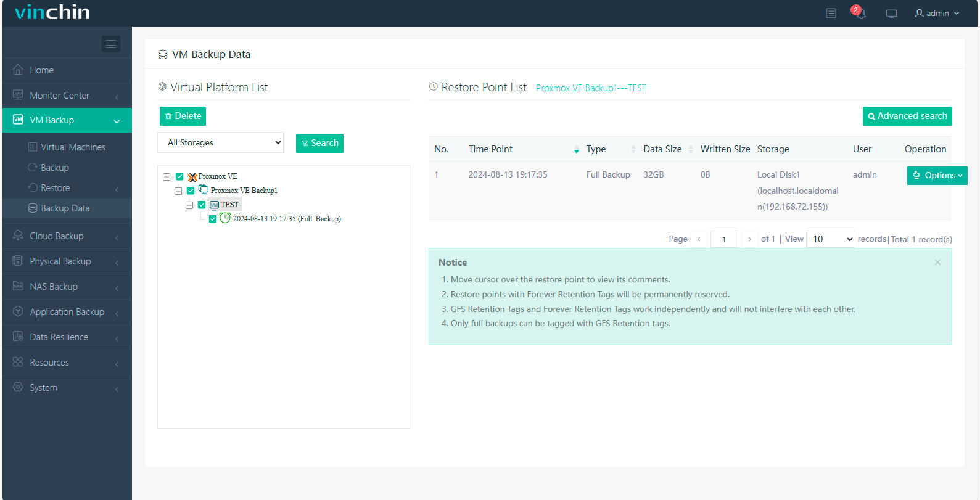
Task: Click the Delete button
Action: tap(183, 116)
